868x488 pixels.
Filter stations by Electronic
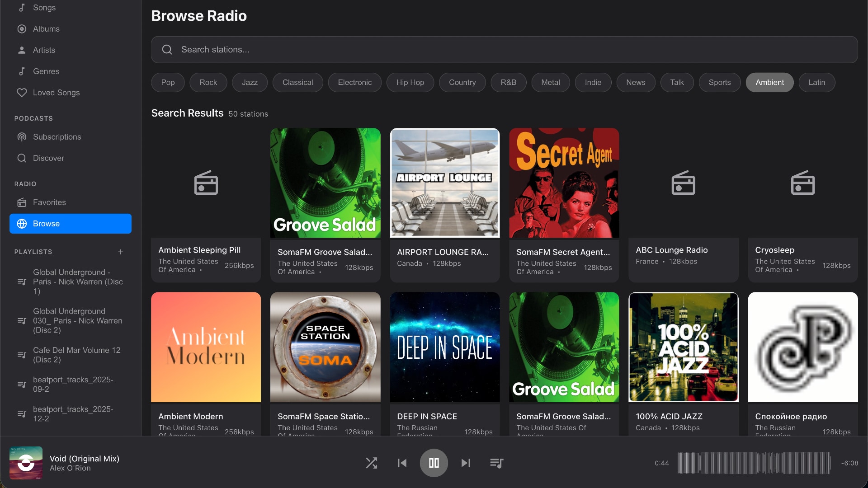tap(355, 82)
